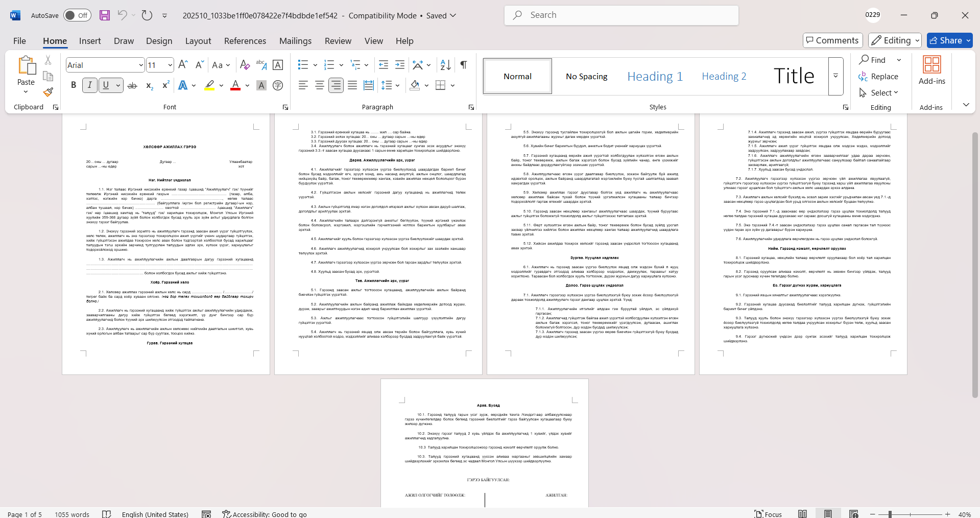The image size is (980, 518).
Task: Toggle Italic formatting
Action: 90,85
